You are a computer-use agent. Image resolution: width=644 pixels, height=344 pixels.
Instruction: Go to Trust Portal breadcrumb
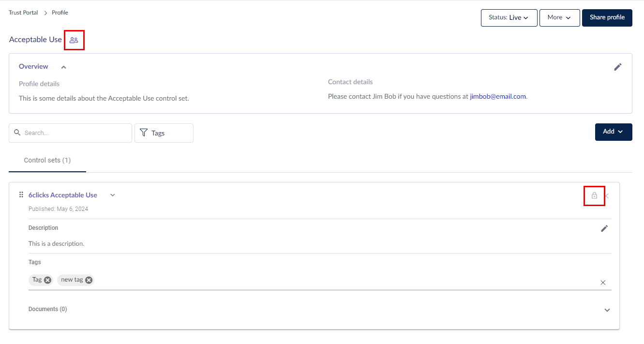(x=23, y=13)
